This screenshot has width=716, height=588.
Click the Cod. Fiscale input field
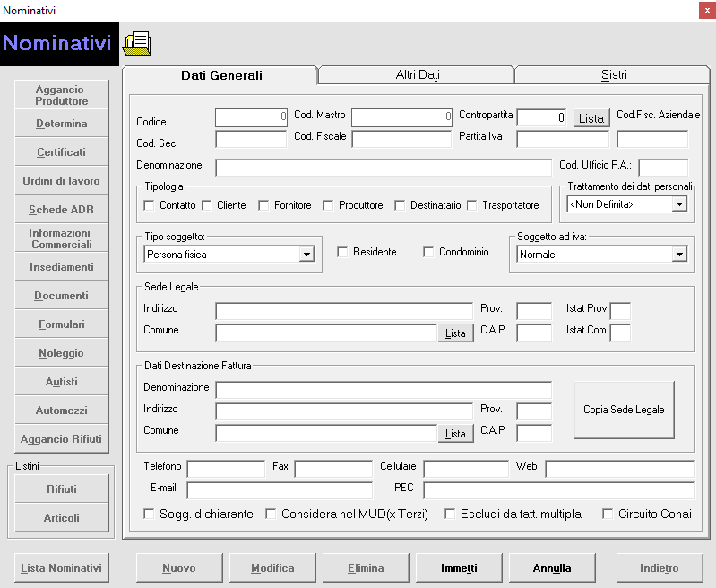pyautogui.click(x=401, y=139)
